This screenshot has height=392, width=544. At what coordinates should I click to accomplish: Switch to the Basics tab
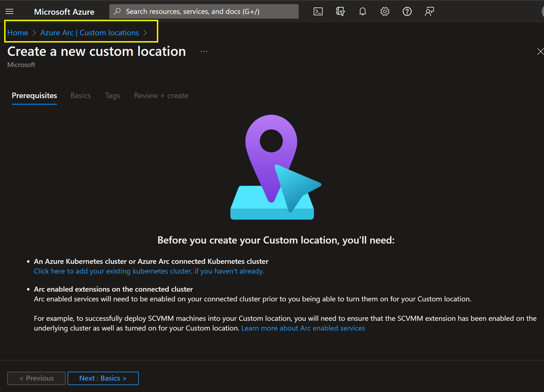pos(81,96)
